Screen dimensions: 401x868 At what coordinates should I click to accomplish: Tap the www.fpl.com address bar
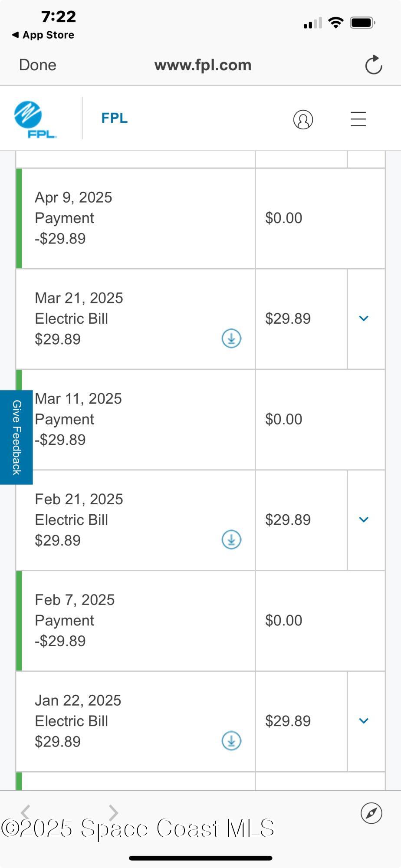203,65
